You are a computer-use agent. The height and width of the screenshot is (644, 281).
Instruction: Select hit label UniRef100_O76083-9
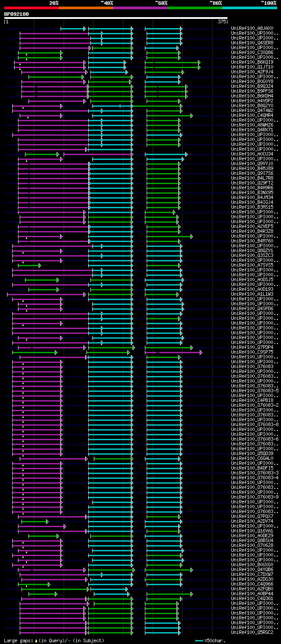pos(255,497)
